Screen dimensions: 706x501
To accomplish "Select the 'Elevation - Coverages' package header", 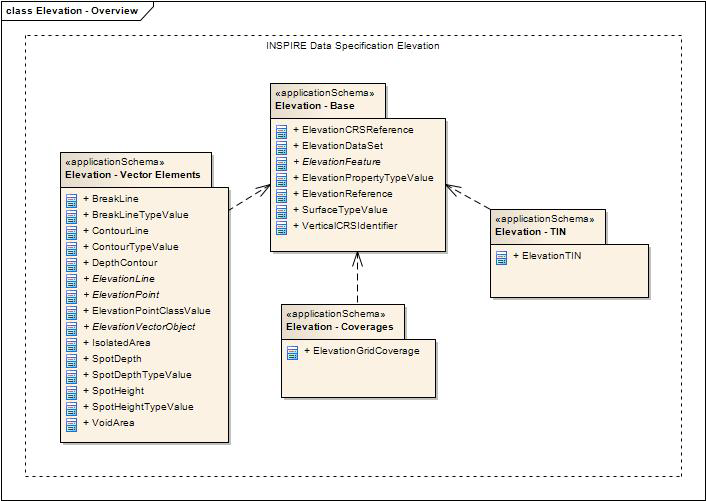I will 343,321.
